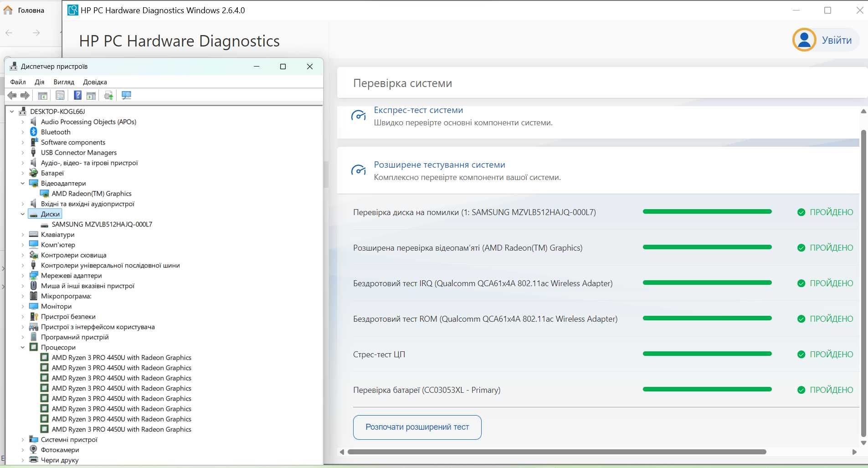Click the back arrow in Device Manager toolbar
The width and height of the screenshot is (868, 468).
point(12,95)
